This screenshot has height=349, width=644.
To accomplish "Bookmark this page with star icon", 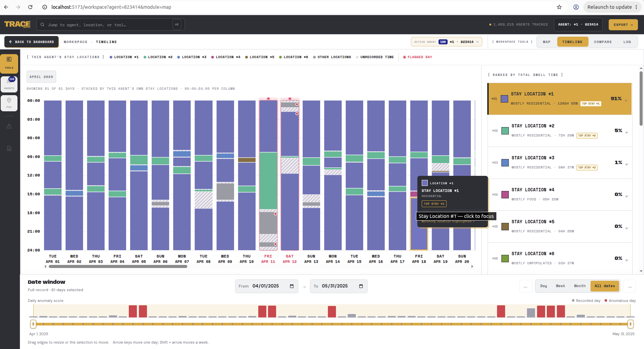I will tap(559, 7).
